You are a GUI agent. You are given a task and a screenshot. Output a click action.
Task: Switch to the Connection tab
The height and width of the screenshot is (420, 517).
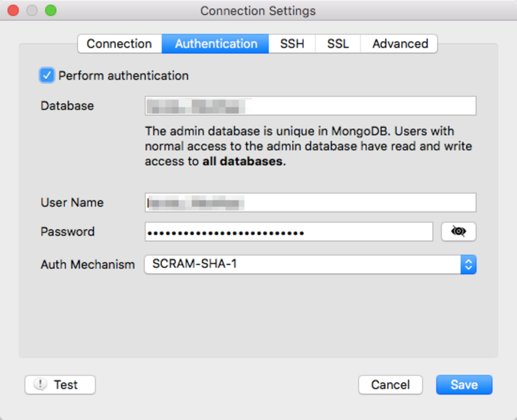click(x=119, y=44)
